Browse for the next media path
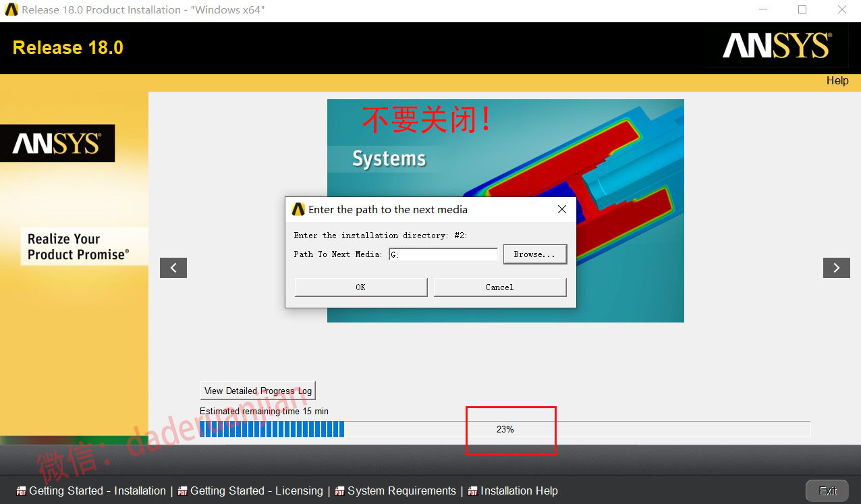The image size is (861, 504). tap(534, 254)
